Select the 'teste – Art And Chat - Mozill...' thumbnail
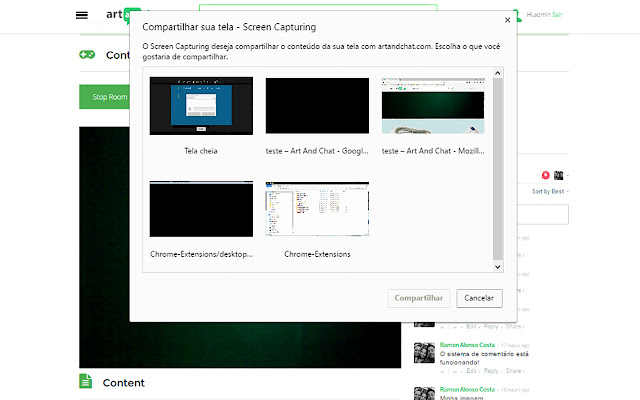 433,106
